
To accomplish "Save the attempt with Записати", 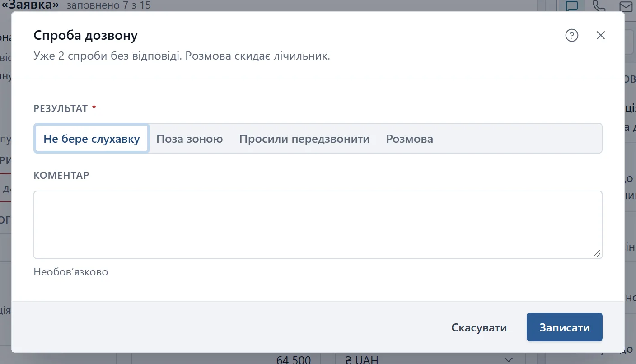I will pyautogui.click(x=565, y=327).
